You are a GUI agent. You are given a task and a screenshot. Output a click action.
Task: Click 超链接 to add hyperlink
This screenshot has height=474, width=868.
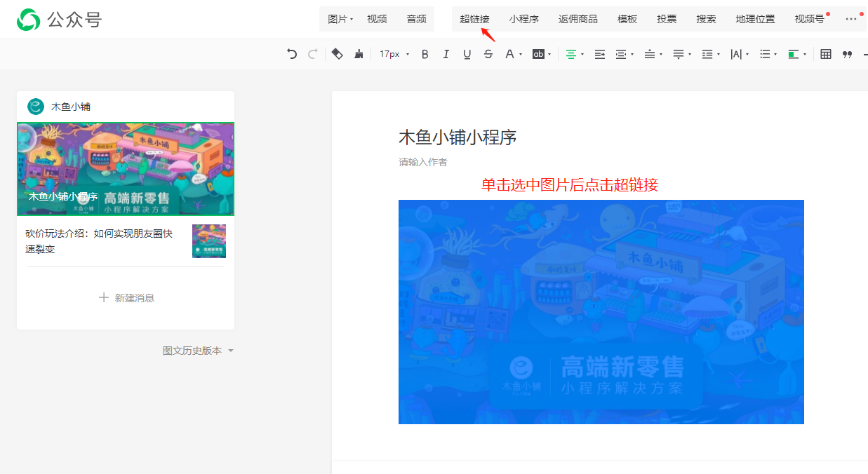pos(474,19)
